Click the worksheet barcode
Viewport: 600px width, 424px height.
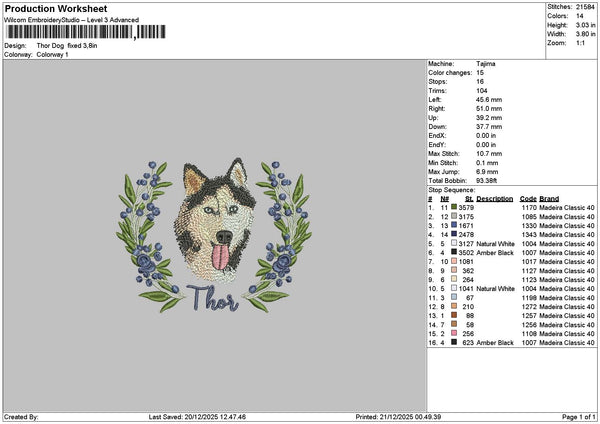tap(86, 32)
